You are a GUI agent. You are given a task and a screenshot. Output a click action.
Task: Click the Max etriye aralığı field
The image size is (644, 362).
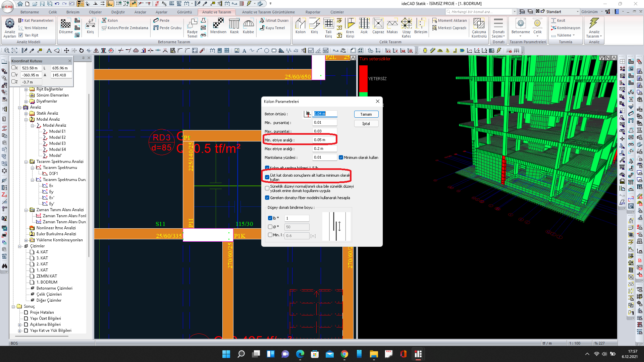coord(325,148)
